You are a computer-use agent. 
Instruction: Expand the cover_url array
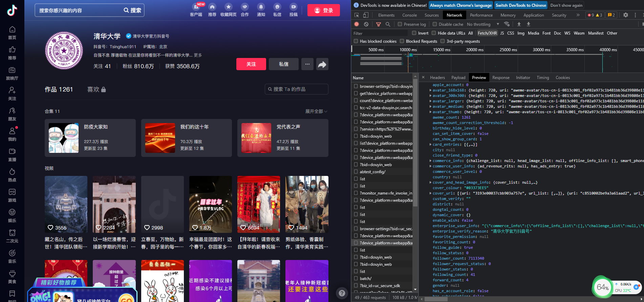[430, 193]
